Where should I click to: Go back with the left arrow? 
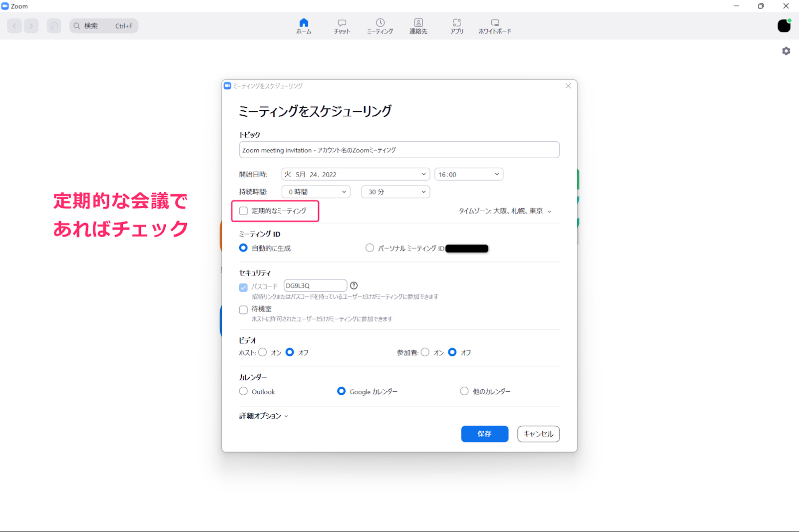tap(14, 26)
